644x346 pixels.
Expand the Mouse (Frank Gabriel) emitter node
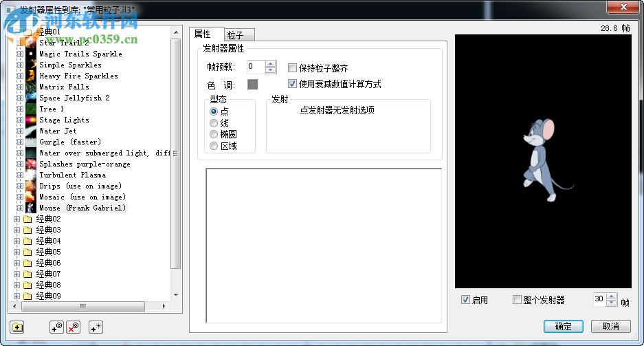(20, 208)
